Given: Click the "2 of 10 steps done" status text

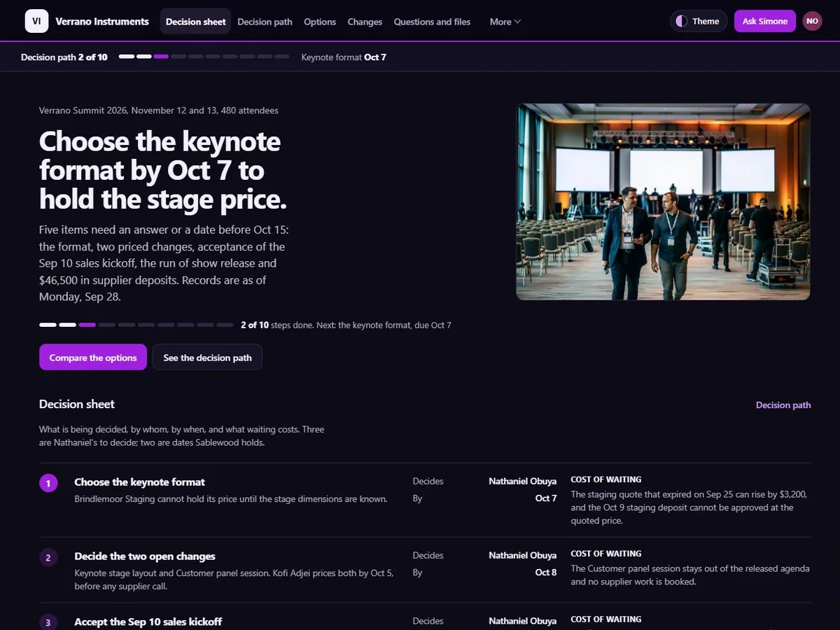Looking at the screenshot, I should (346, 325).
